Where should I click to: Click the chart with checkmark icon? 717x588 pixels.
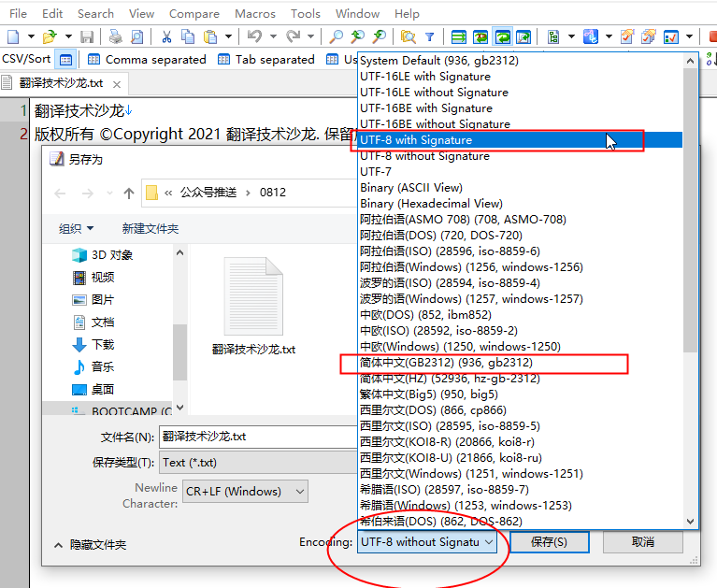(671, 36)
